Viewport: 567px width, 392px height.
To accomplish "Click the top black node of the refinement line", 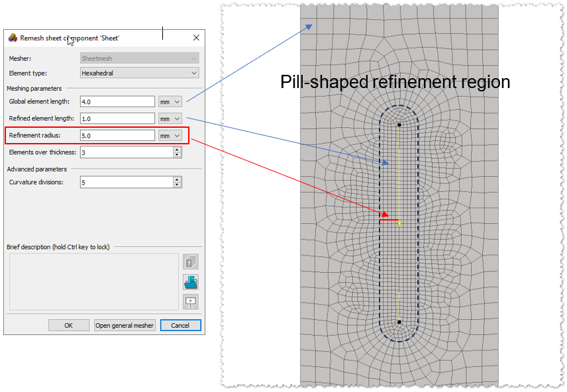I will pyautogui.click(x=399, y=124).
